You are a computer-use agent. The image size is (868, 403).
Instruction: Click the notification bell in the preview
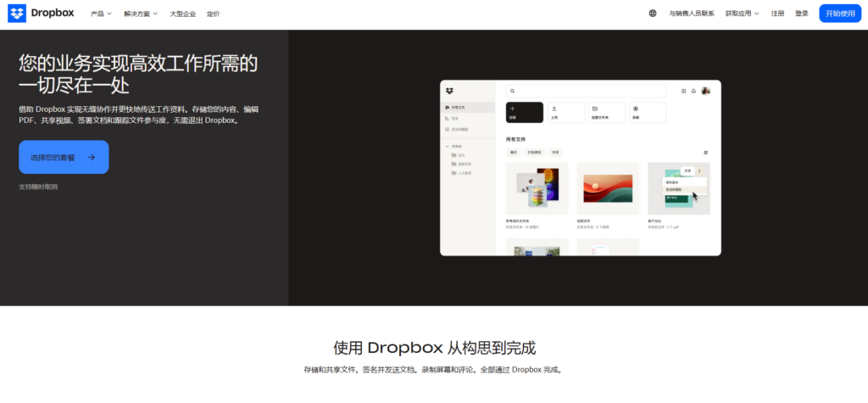693,91
